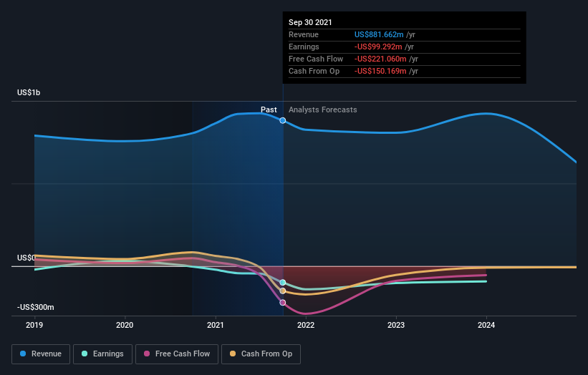The height and width of the screenshot is (375, 588).
Task: Click the pink Free Cash Flow legend dot
Action: 147,354
